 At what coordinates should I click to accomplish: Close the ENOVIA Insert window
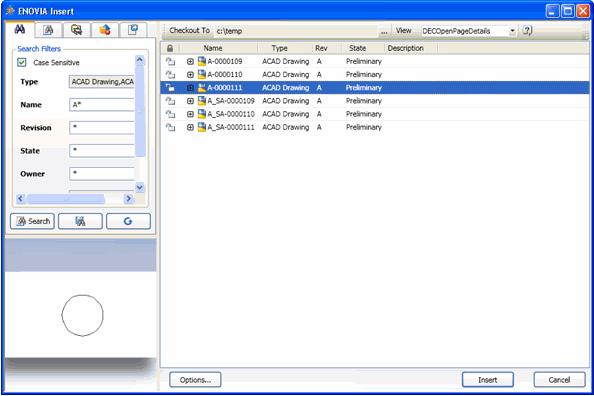[583, 11]
